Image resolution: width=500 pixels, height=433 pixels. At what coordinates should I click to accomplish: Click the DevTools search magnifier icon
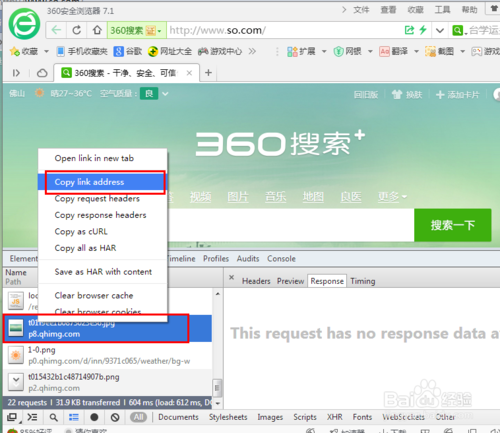[x=53, y=417]
